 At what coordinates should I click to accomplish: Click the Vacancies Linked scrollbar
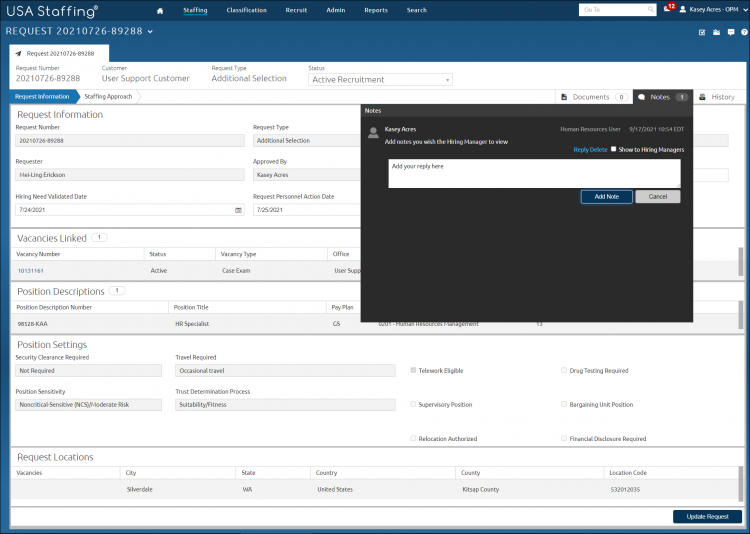[741, 262]
